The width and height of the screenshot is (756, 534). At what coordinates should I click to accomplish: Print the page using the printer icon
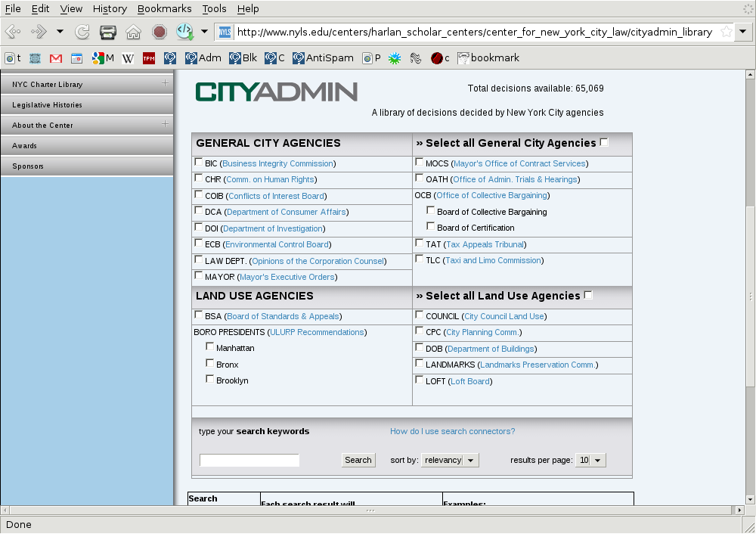108,33
